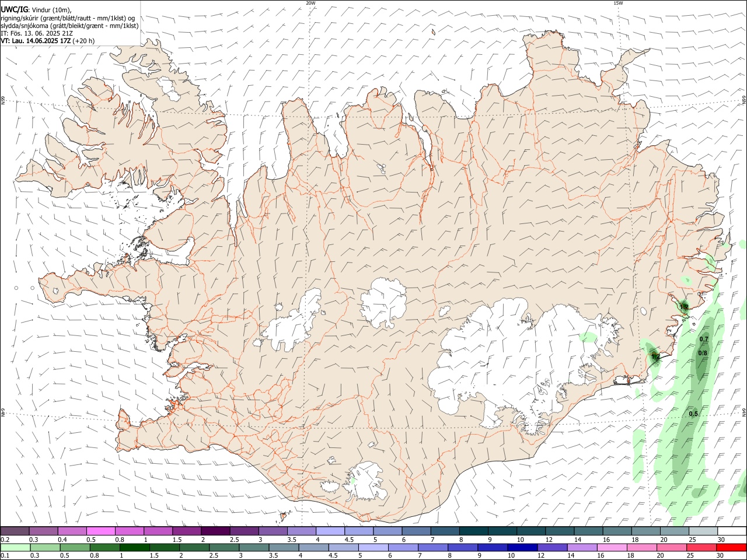Click the 0.8 precipitation value offshore

pyautogui.click(x=703, y=352)
